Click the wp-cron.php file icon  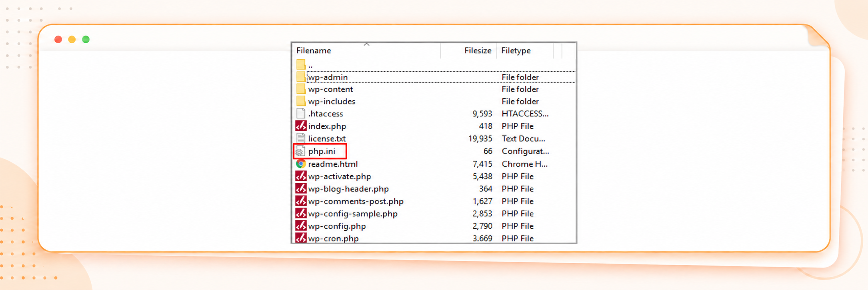[301, 238]
